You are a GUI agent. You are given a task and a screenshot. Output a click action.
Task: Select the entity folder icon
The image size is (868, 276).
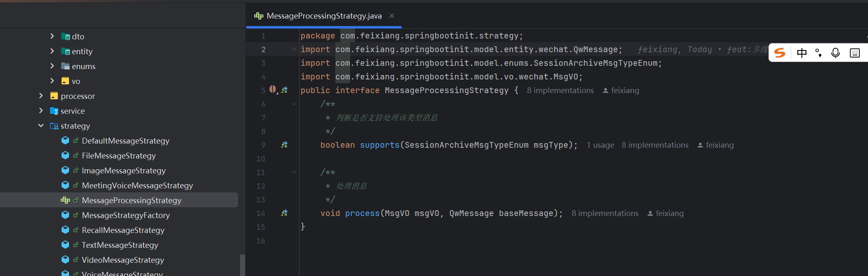[x=65, y=51]
